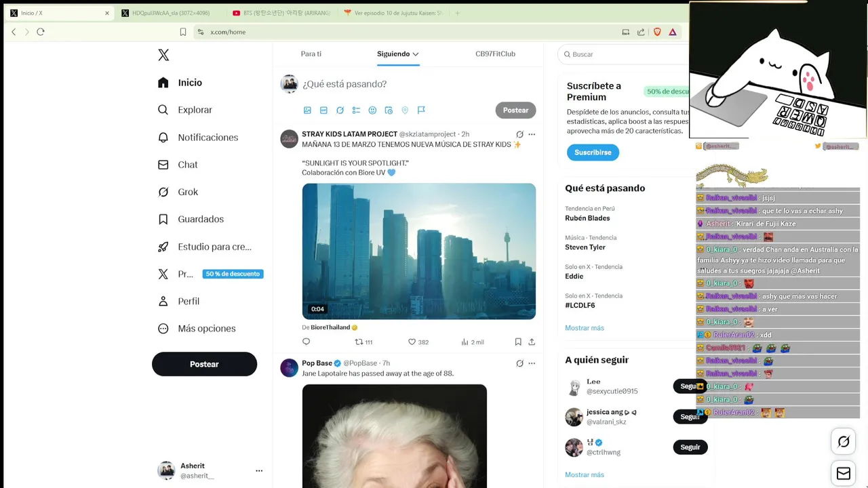This screenshot has width=868, height=488.
Task: Close the Inicio / X tab
Action: click(x=106, y=13)
